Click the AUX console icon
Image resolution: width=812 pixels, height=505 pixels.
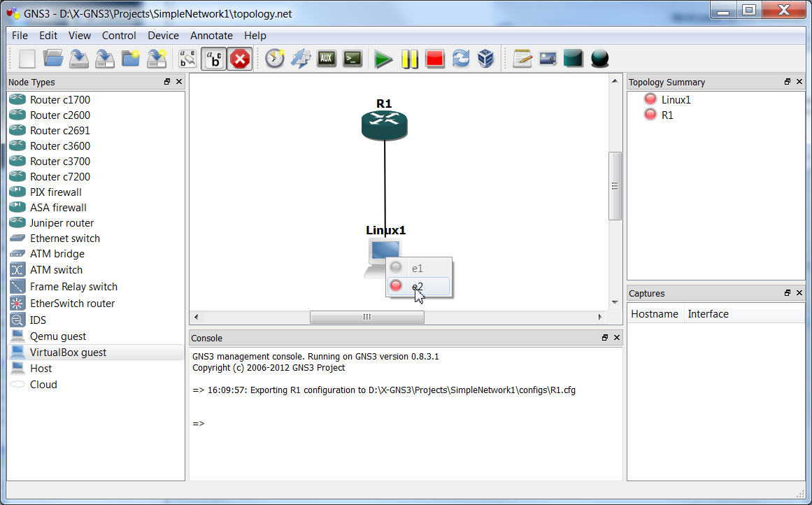pyautogui.click(x=326, y=59)
